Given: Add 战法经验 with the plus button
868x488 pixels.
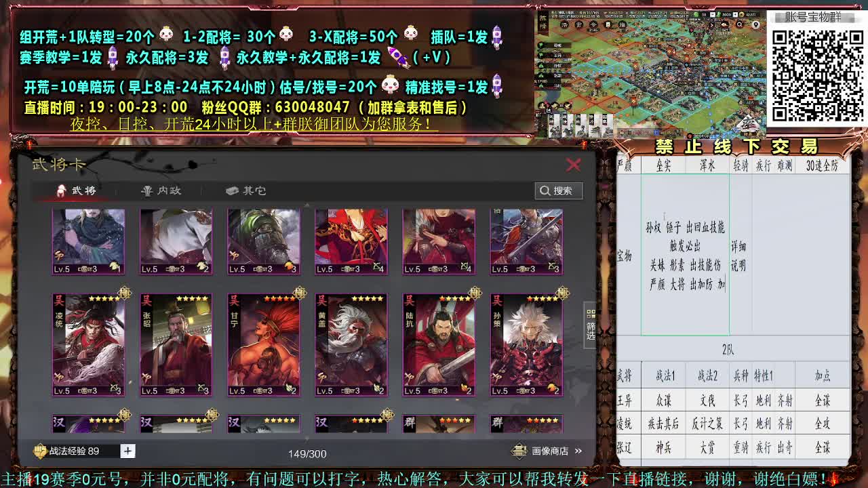Looking at the screenshot, I should 127,451.
